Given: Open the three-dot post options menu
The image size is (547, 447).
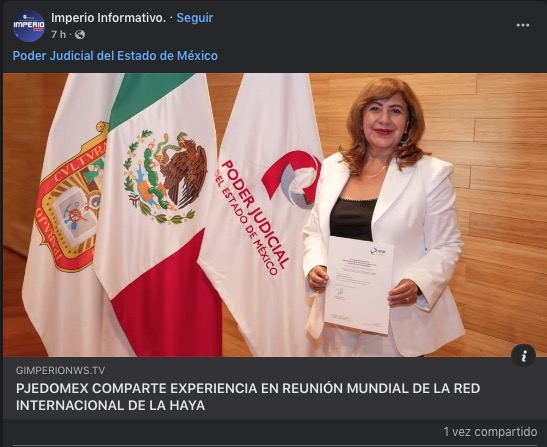Looking at the screenshot, I should (523, 25).
